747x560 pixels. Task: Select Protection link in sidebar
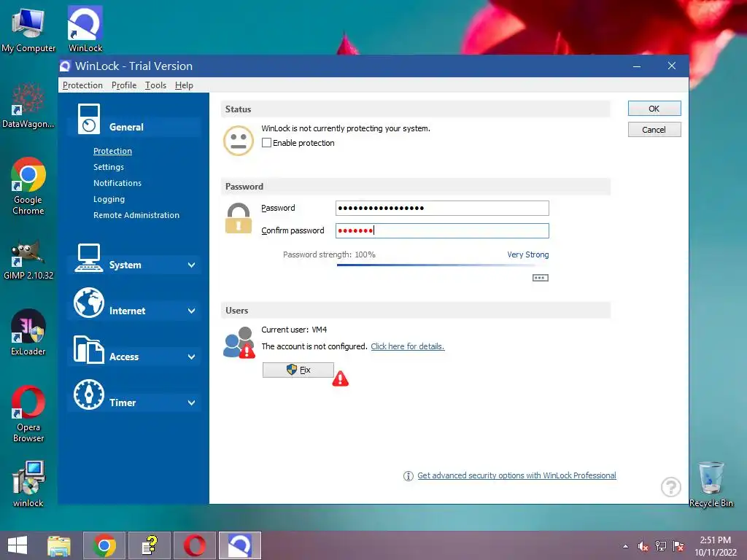[112, 151]
